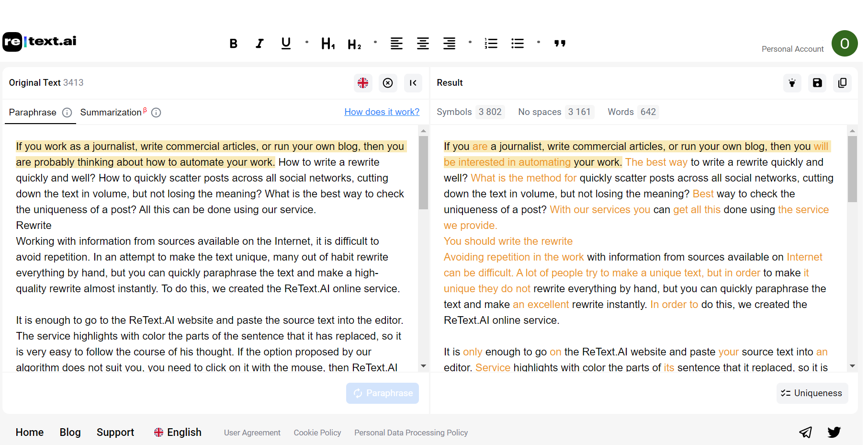
Task: Click the result scroll up arrow
Action: point(852,130)
